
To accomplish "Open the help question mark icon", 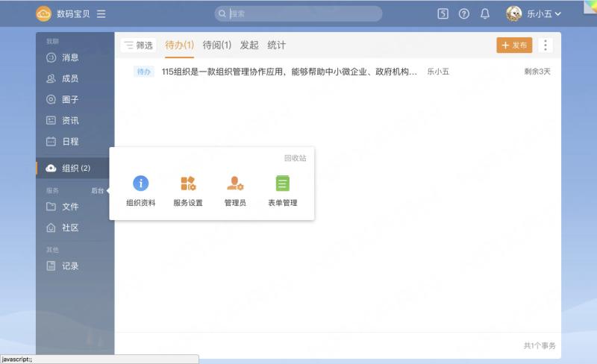I will pyautogui.click(x=463, y=13).
